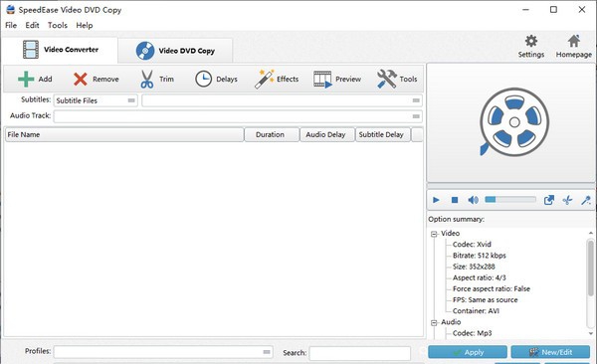The height and width of the screenshot is (364, 597).
Task: Click the small scissors icon below preview
Action: 567,200
